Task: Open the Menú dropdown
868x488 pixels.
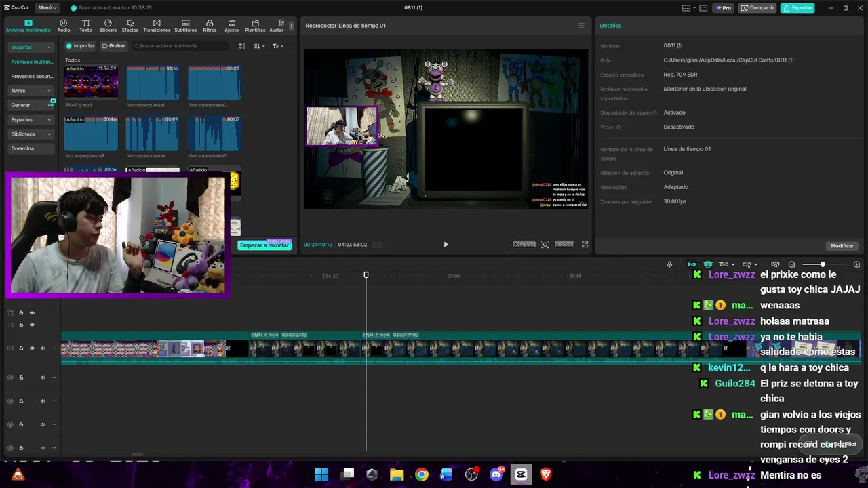Action: pyautogui.click(x=47, y=8)
